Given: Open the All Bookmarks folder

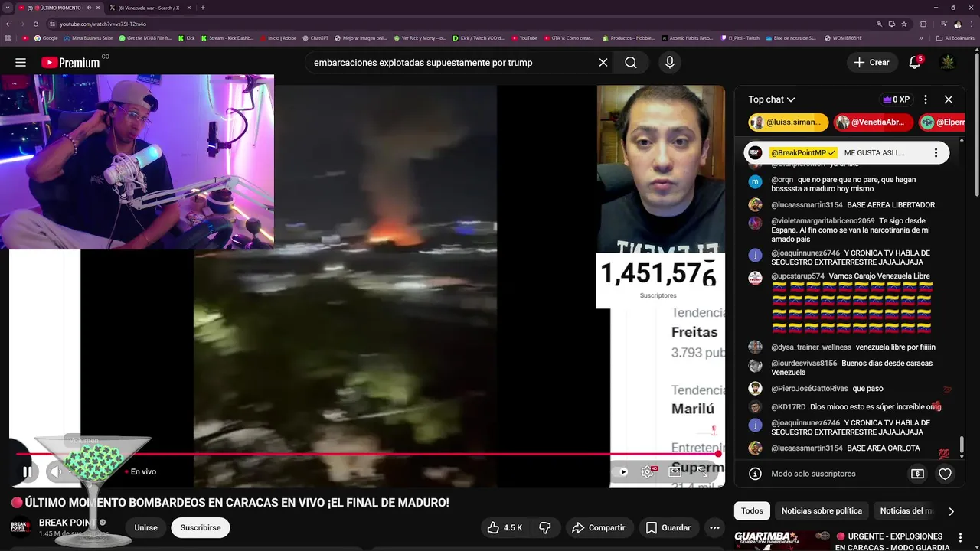Looking at the screenshot, I should click(955, 37).
